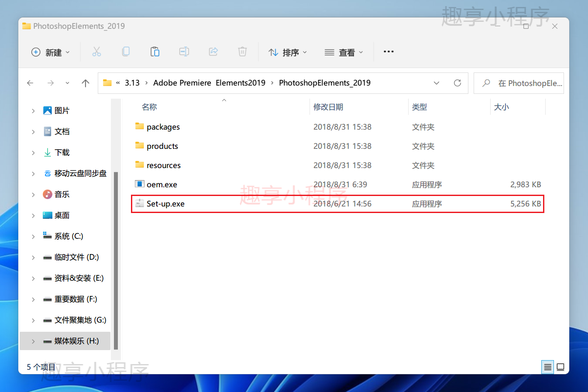The width and height of the screenshot is (588, 392).
Task: Open the three-dot See more menu
Action: (x=389, y=52)
